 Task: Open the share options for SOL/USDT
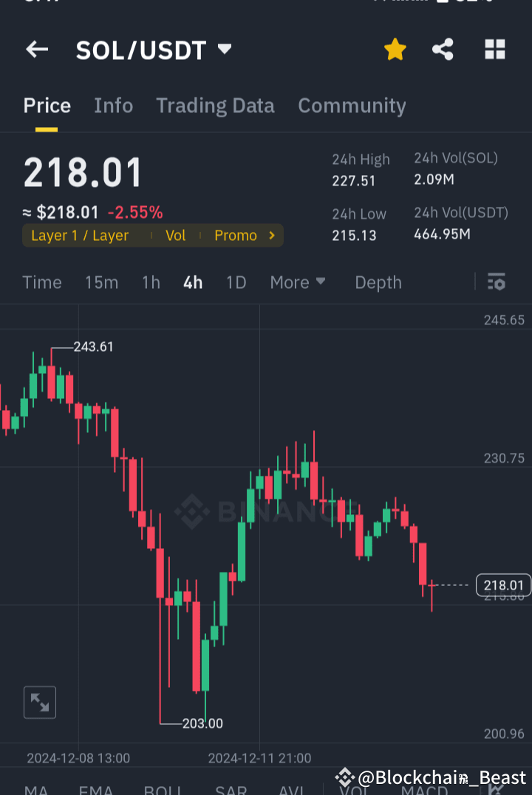tap(443, 50)
